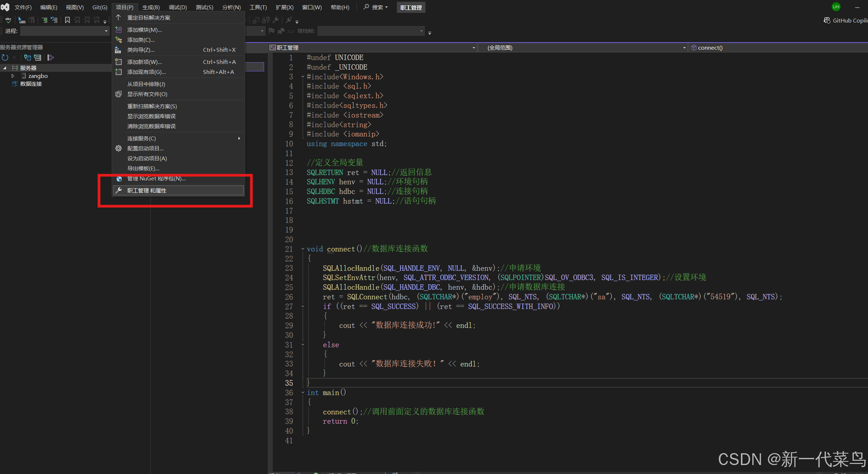Screen dimensions: 868x474
Task: Click the abc spell check toolbar icon
Action: tap(8, 20)
